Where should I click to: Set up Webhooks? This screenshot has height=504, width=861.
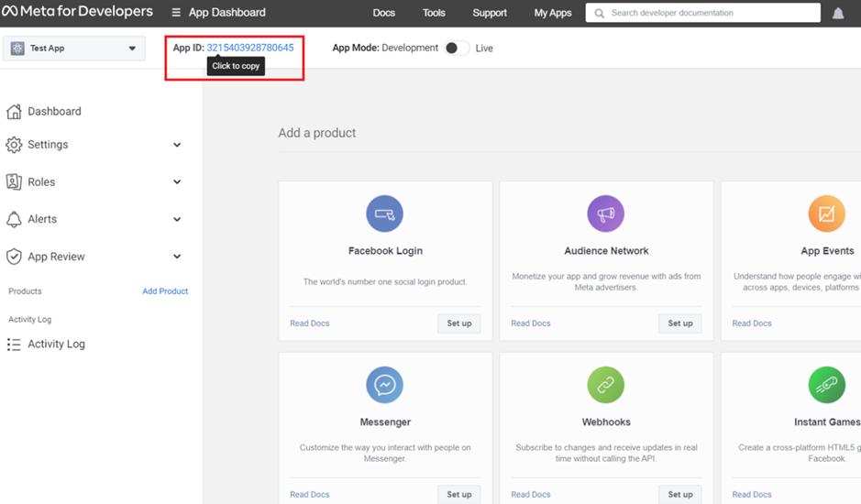pos(679,495)
